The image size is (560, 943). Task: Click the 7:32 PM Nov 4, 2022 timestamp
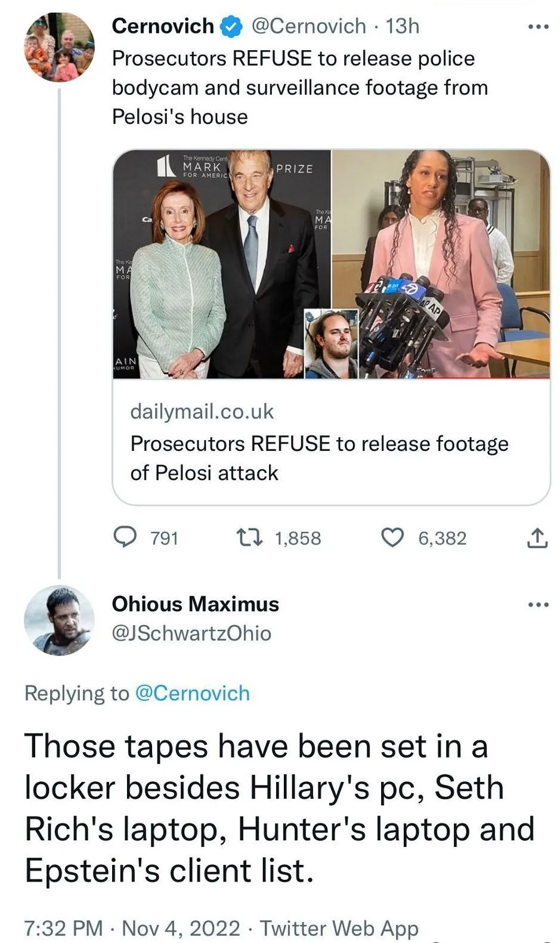(x=131, y=928)
